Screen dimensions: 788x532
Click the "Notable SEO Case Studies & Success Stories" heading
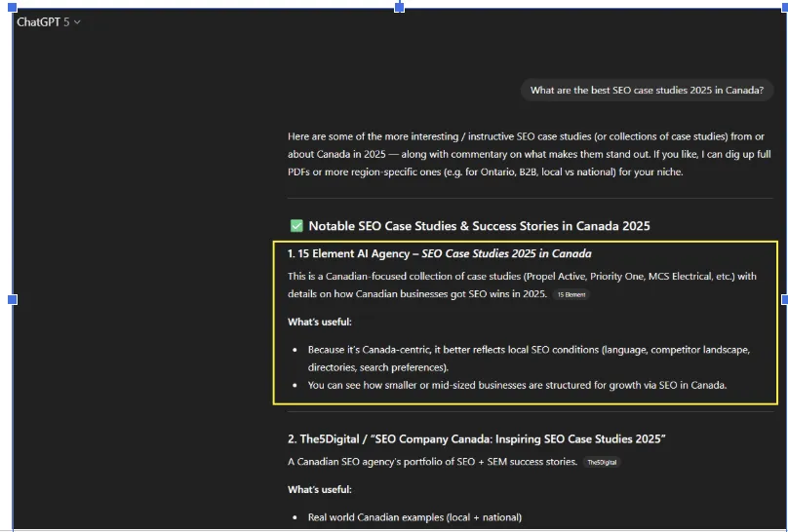click(479, 226)
